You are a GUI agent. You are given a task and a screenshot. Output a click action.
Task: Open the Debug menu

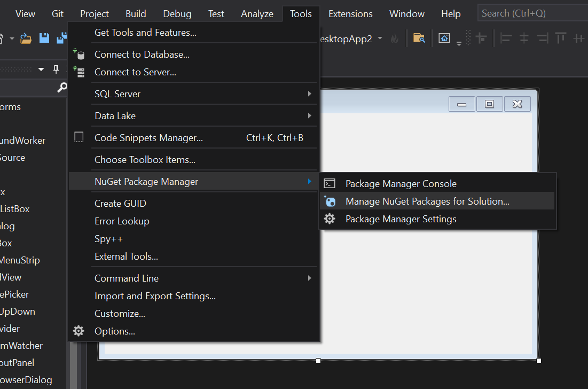[177, 14]
